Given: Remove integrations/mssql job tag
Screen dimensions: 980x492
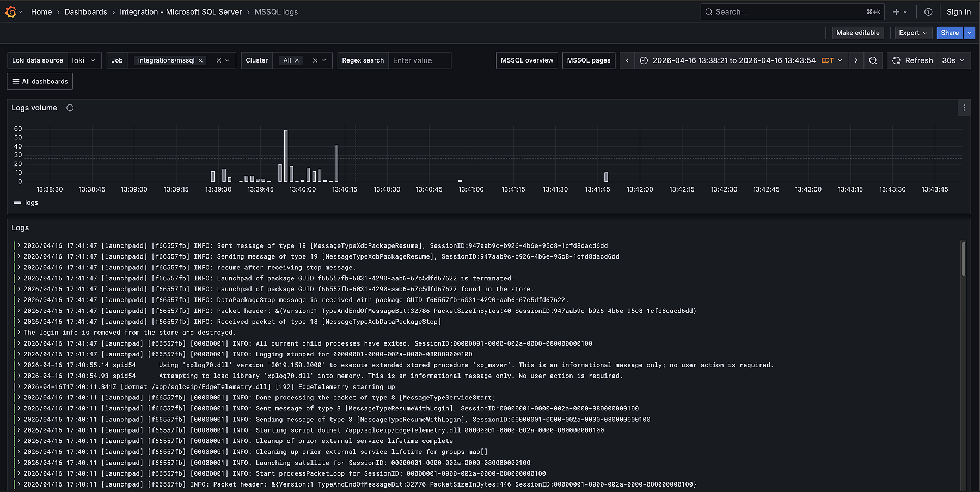Looking at the screenshot, I should [x=201, y=60].
